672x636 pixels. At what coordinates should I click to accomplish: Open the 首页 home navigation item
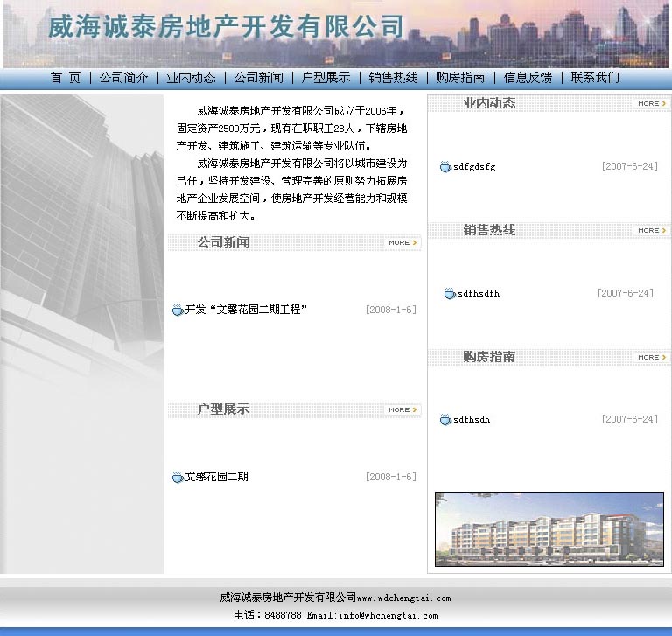point(66,78)
